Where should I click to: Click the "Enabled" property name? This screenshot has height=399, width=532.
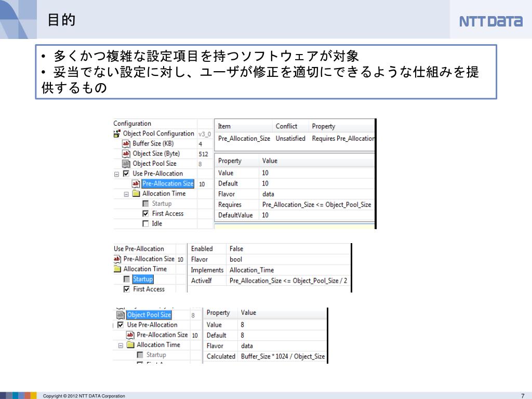tap(202, 249)
